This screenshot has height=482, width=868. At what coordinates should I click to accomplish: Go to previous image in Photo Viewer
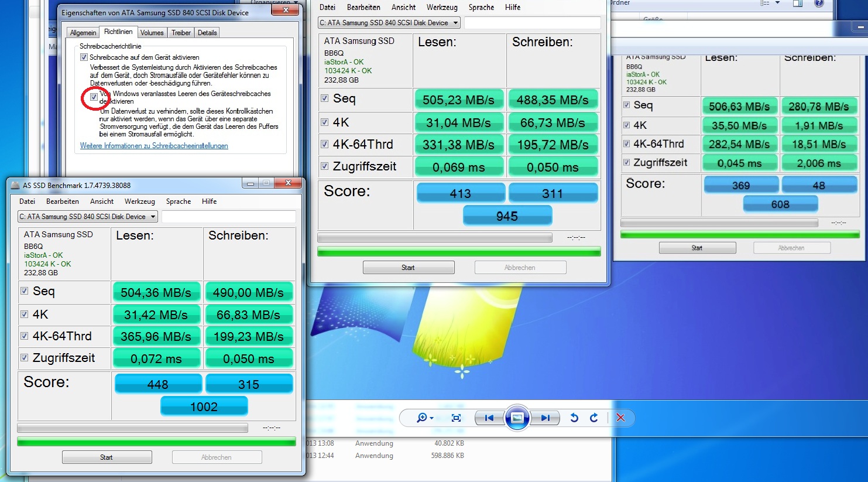point(489,418)
